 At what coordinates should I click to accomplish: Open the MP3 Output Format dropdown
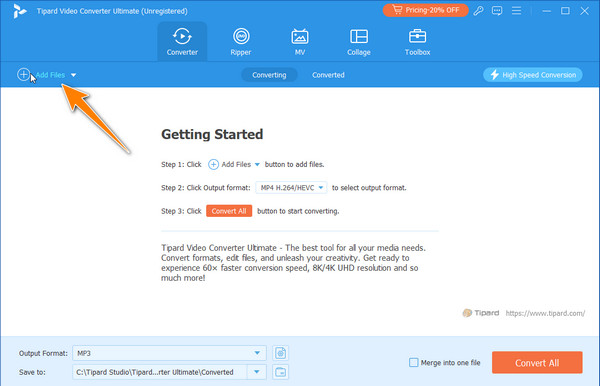[x=169, y=353]
